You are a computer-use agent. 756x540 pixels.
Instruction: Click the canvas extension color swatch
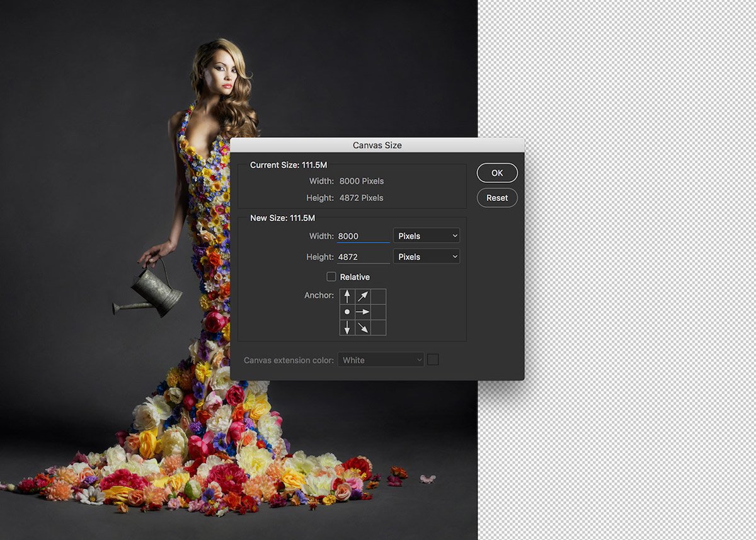(x=433, y=359)
